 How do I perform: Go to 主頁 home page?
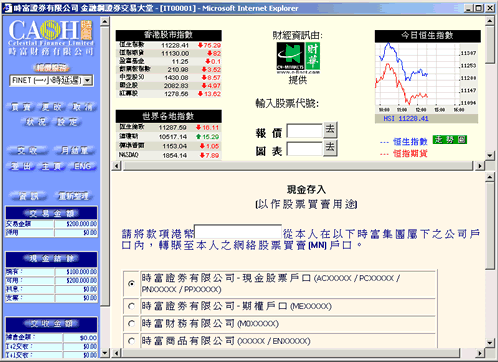(51, 166)
